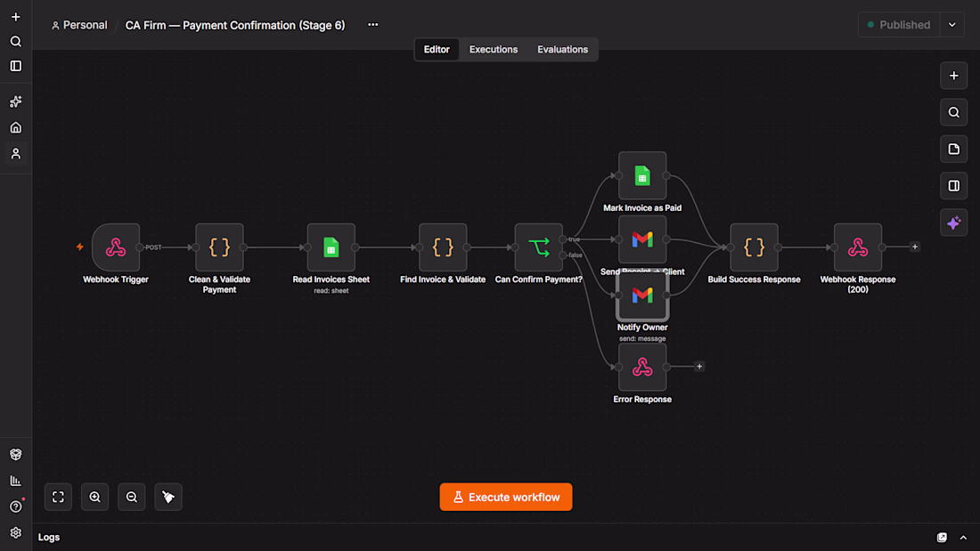This screenshot has height=551, width=980.
Task: Add node after Webhook Response (200)
Action: click(915, 247)
